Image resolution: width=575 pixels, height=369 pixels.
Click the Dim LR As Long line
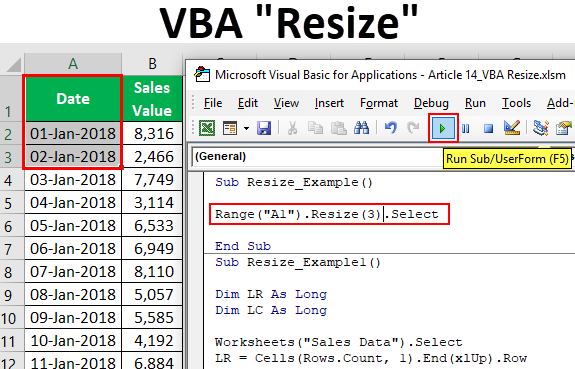coord(271,294)
